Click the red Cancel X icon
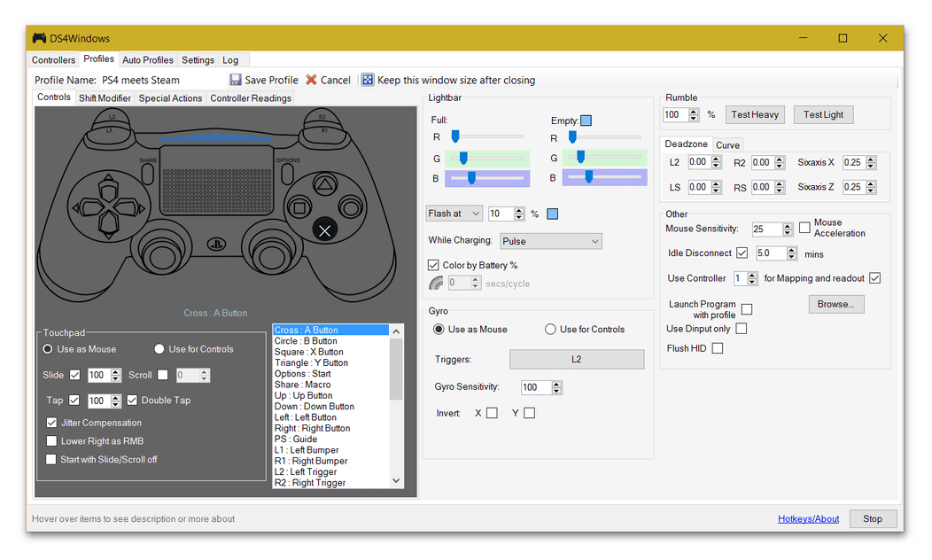This screenshot has width=932, height=560. 311,80
